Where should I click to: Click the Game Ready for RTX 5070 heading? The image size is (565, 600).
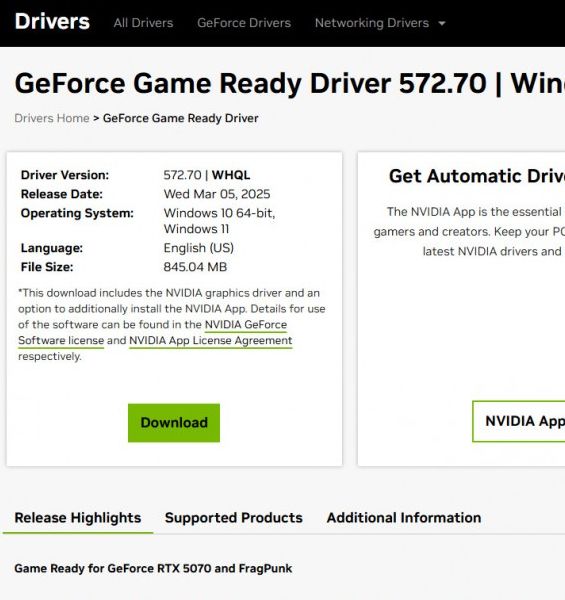point(153,569)
